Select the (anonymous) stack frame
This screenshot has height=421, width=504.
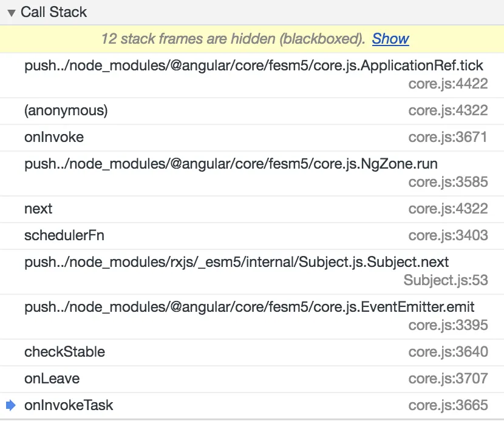click(x=66, y=110)
